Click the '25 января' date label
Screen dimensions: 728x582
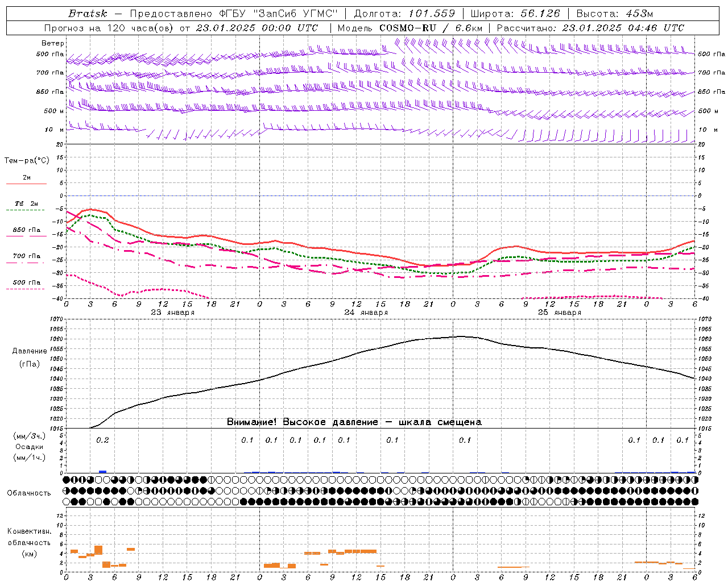[x=560, y=313]
